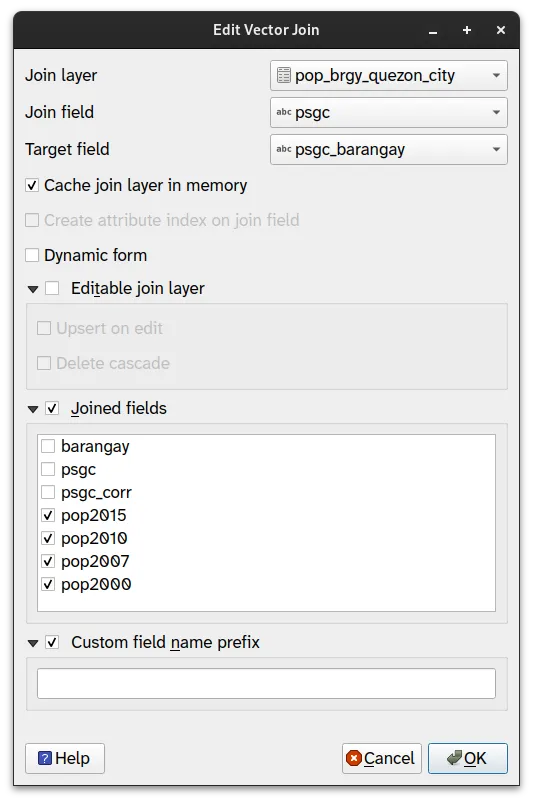Check the barangay field checkbox
Screen dimensions: 533x802
click(48, 446)
